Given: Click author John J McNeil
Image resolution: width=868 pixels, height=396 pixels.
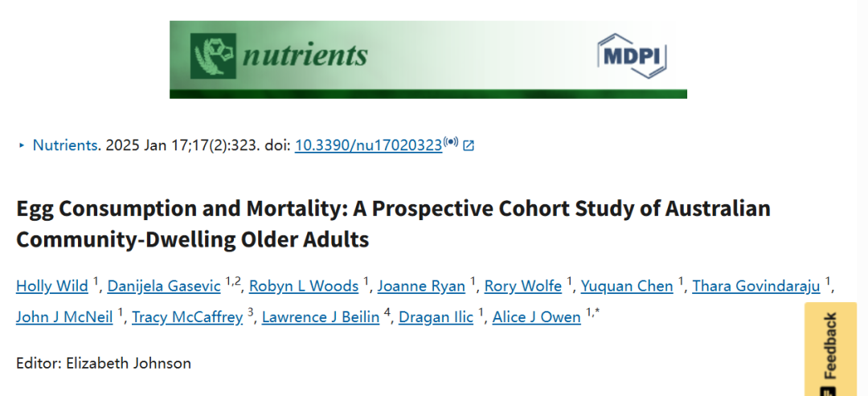Looking at the screenshot, I should pyautogui.click(x=64, y=316).
